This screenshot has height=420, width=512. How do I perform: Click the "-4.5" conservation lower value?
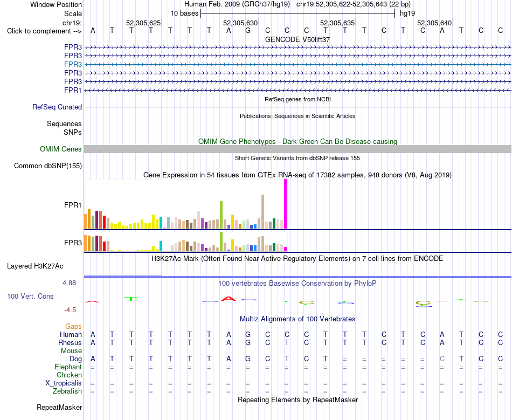[70, 310]
